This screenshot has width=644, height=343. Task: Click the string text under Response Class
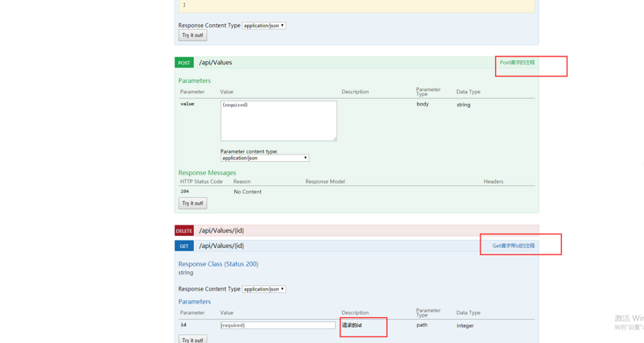click(186, 273)
